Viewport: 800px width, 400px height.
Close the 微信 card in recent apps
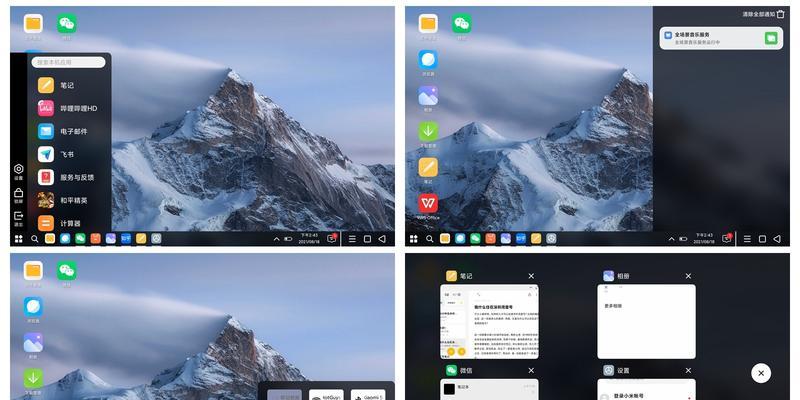coord(531,370)
